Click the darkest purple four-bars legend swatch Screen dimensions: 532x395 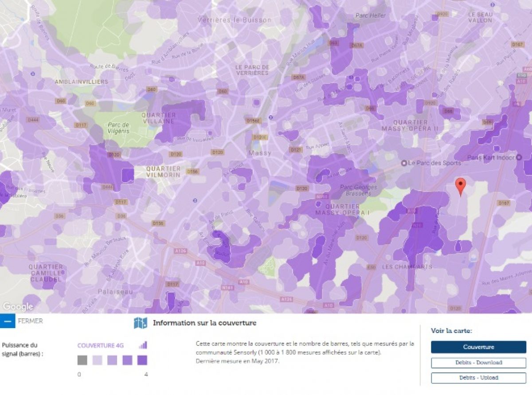tap(142, 360)
